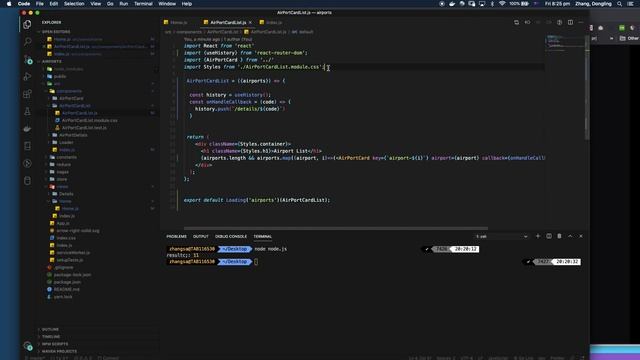640x360 pixels.
Task: Open README.md in the file tree
Action: [67, 289]
